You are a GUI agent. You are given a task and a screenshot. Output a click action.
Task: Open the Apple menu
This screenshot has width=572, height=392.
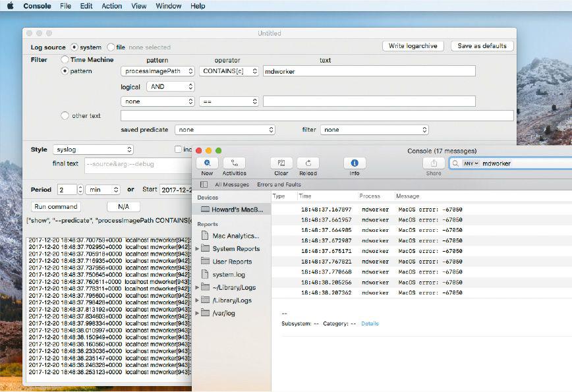11,6
